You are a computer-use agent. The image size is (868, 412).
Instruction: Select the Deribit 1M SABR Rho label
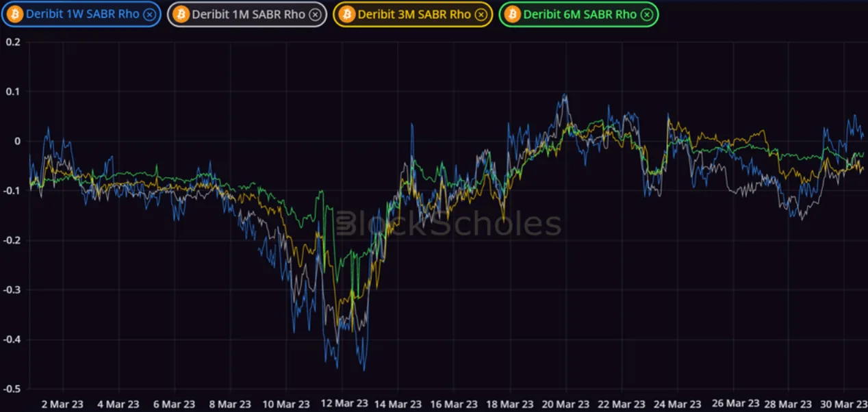point(248,14)
